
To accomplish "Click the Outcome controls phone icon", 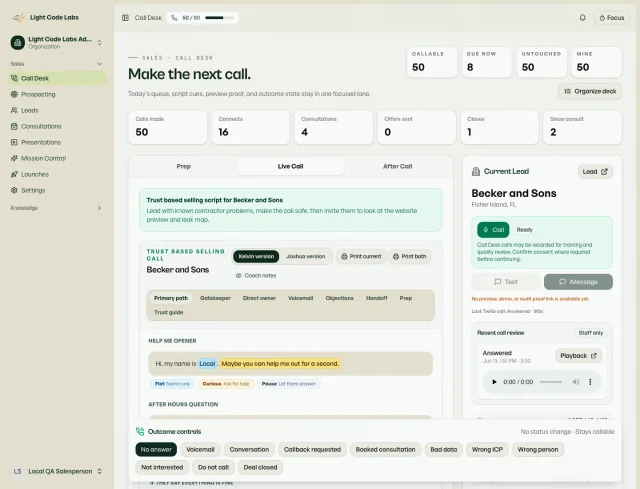I will 140,431.
